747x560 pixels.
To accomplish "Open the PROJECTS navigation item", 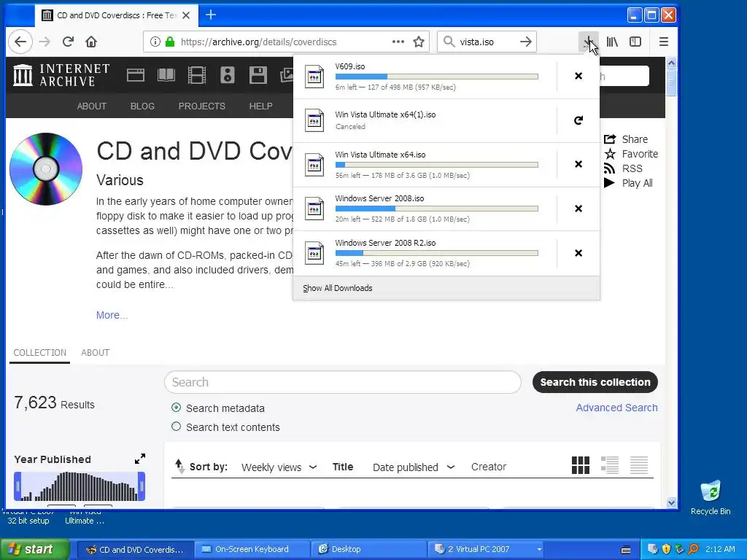I will pyautogui.click(x=201, y=106).
